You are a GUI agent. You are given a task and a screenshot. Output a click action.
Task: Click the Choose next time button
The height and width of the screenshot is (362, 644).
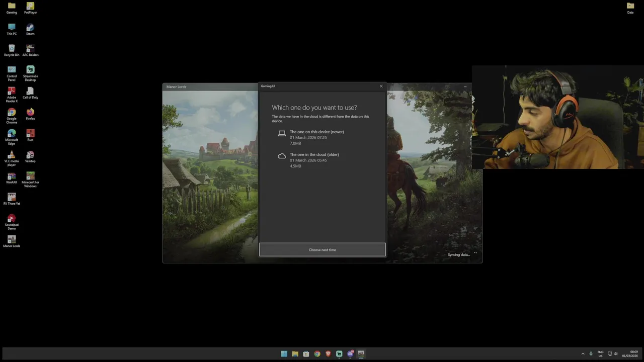[x=323, y=250]
